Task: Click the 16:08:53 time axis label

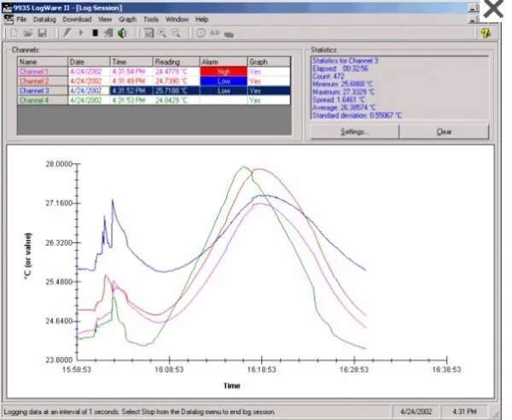Action: pos(169,370)
